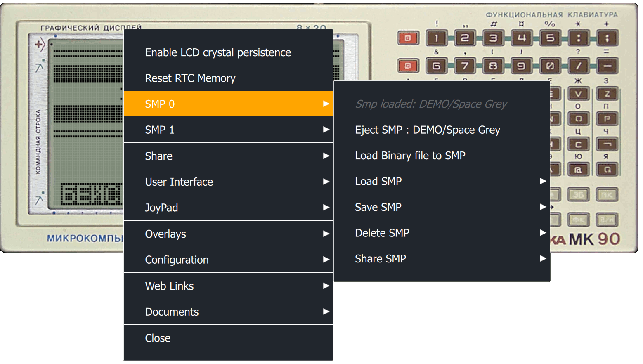This screenshot has height=364, width=643.
Task: Expand the SMP 1 submenu
Action: [228, 130]
